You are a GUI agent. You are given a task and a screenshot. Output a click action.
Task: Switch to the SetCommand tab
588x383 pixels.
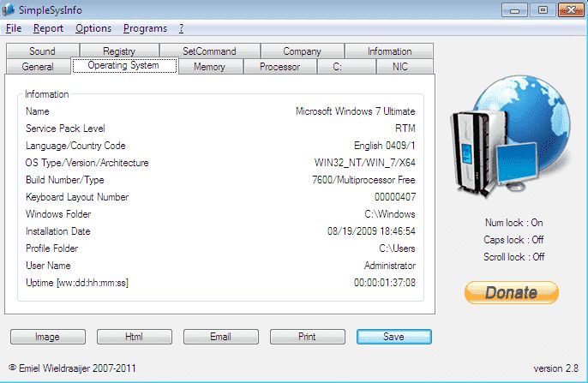point(209,51)
